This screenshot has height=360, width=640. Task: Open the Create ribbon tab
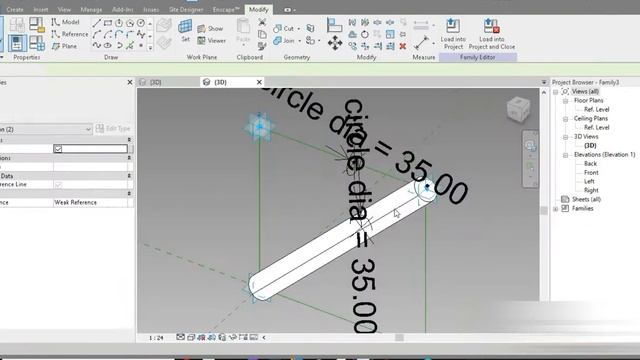pos(15,9)
